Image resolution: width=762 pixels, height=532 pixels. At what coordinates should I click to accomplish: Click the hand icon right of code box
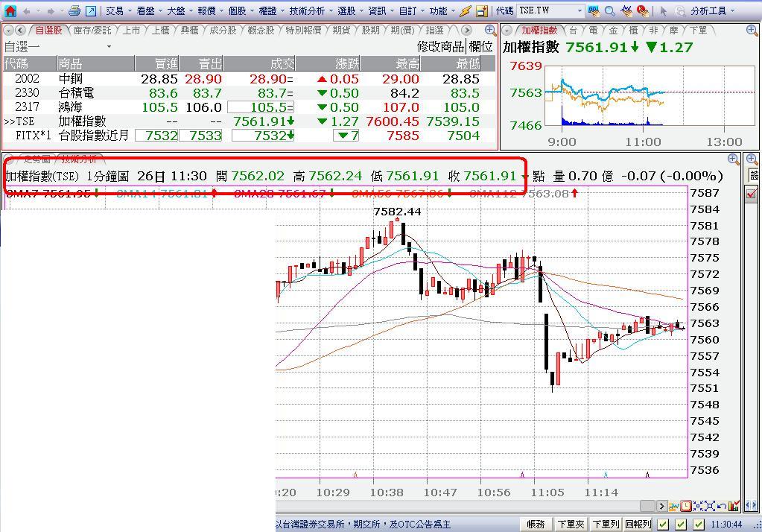point(594,10)
